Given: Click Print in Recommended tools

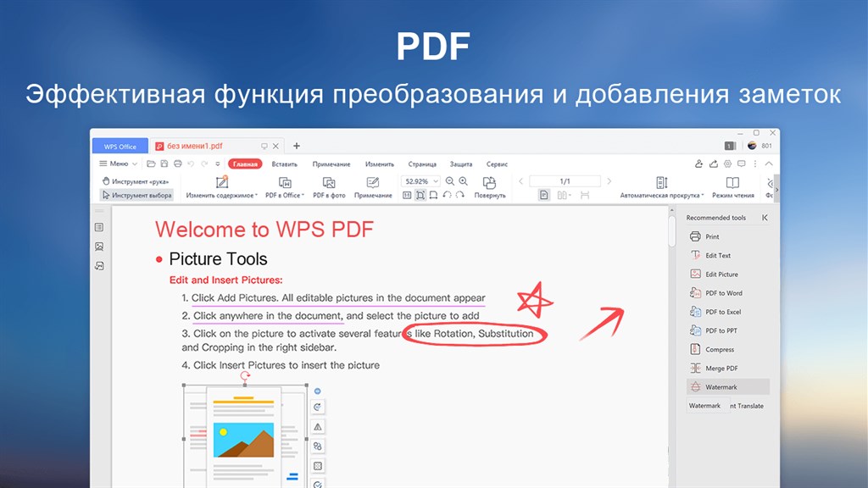Looking at the screenshot, I should coord(728,237).
